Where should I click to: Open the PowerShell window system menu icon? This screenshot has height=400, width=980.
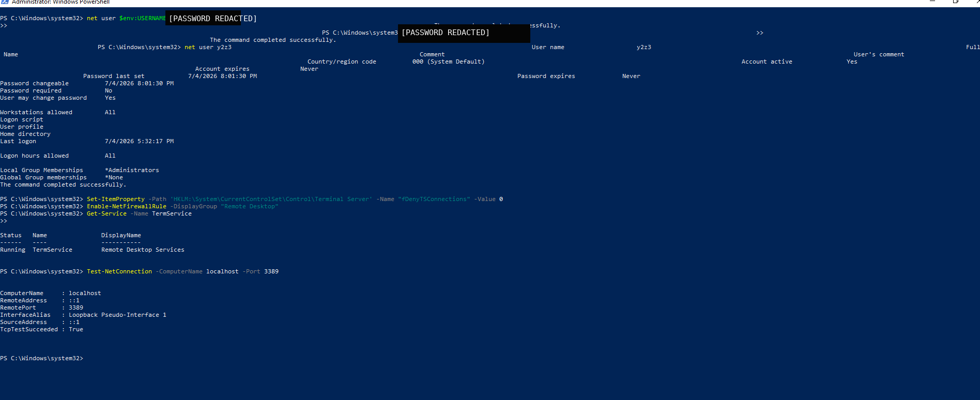(x=4, y=2)
